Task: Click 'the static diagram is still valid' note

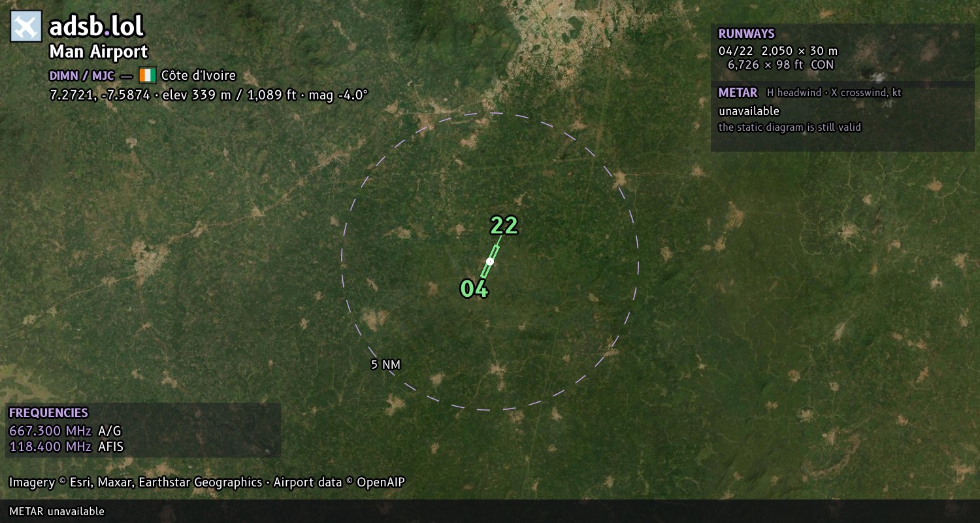Action: click(x=790, y=127)
